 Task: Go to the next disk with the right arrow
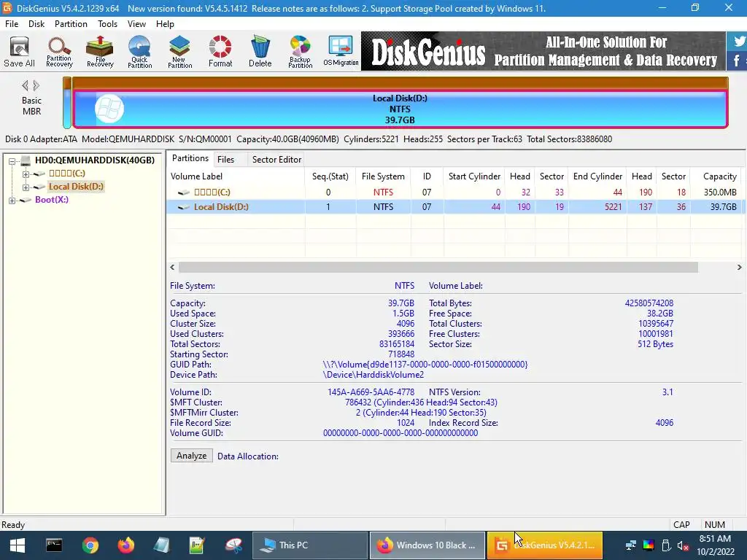(x=36, y=86)
